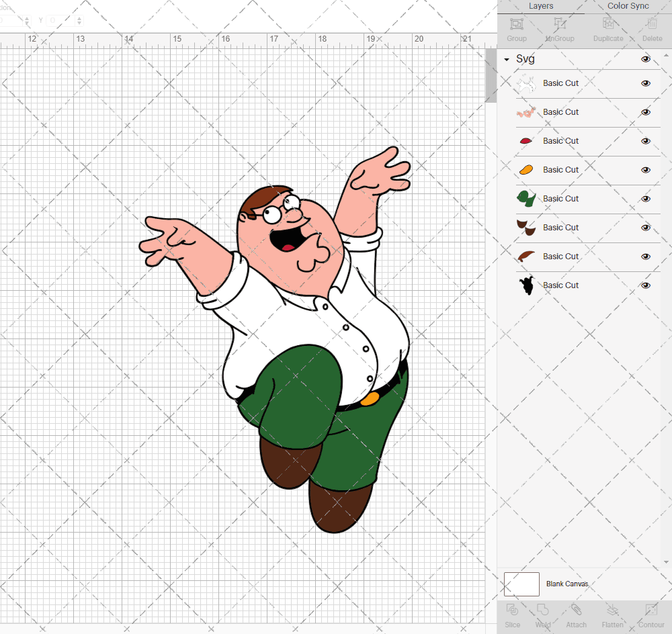Hide the green pants Basic Cut layer
This screenshot has height=634, width=672.
coord(645,199)
